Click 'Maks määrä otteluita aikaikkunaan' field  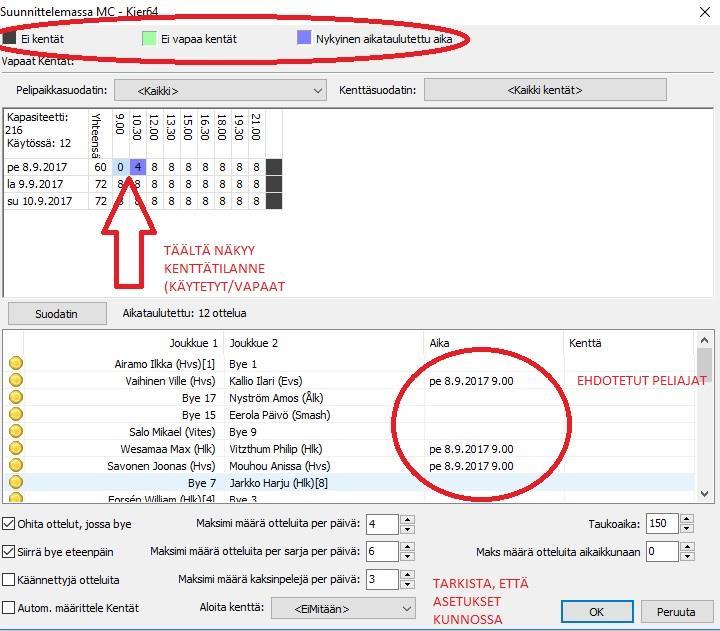[662, 552]
